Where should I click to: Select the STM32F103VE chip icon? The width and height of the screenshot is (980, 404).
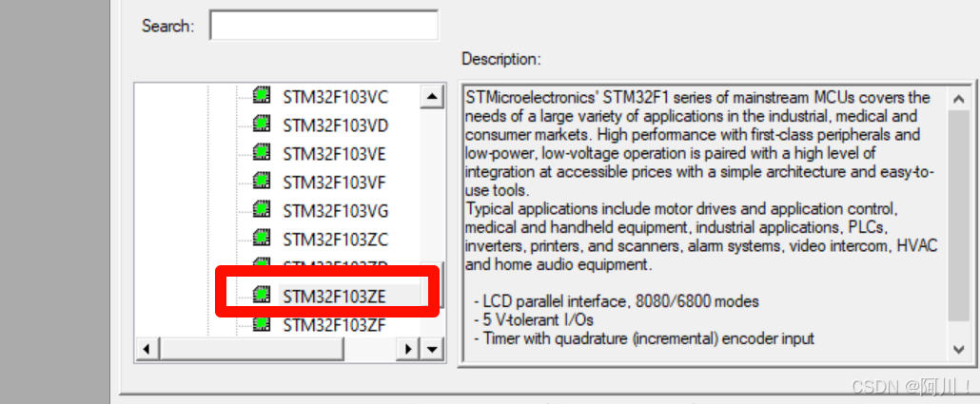coord(263,152)
